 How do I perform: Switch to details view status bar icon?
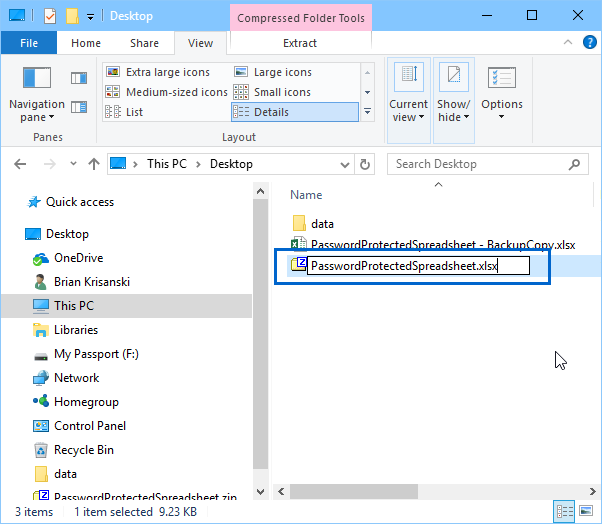(x=564, y=511)
